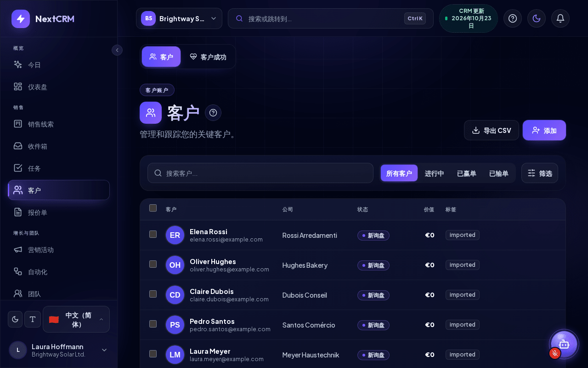Viewport: 588px width, 368px height.
Task: Click the imported tag for Oliver Hughes
Action: 463,265
